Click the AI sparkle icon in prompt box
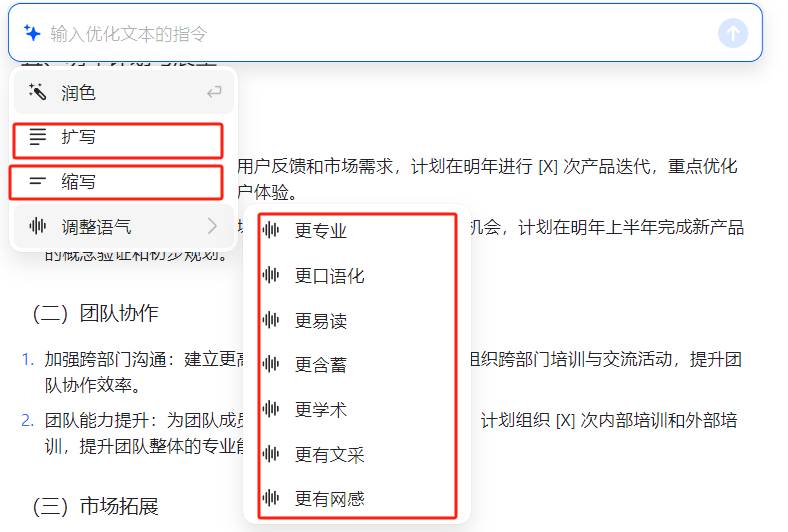The width and height of the screenshot is (788, 532). pyautogui.click(x=32, y=33)
